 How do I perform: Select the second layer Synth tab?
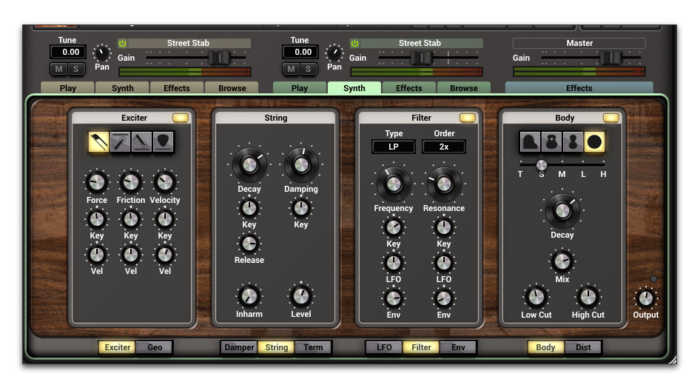coord(354,88)
